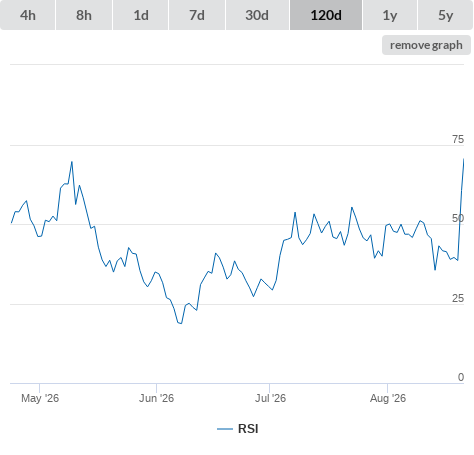
Task: Select the 4h time range tab
Action: click(28, 15)
